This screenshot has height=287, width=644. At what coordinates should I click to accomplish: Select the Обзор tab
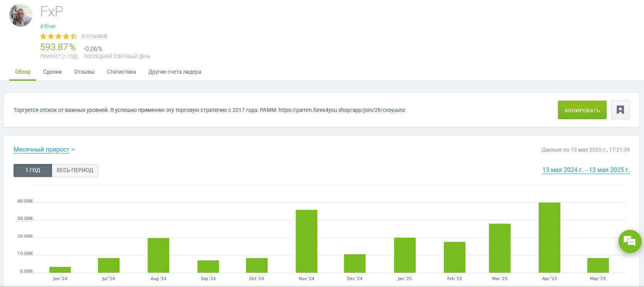(23, 72)
